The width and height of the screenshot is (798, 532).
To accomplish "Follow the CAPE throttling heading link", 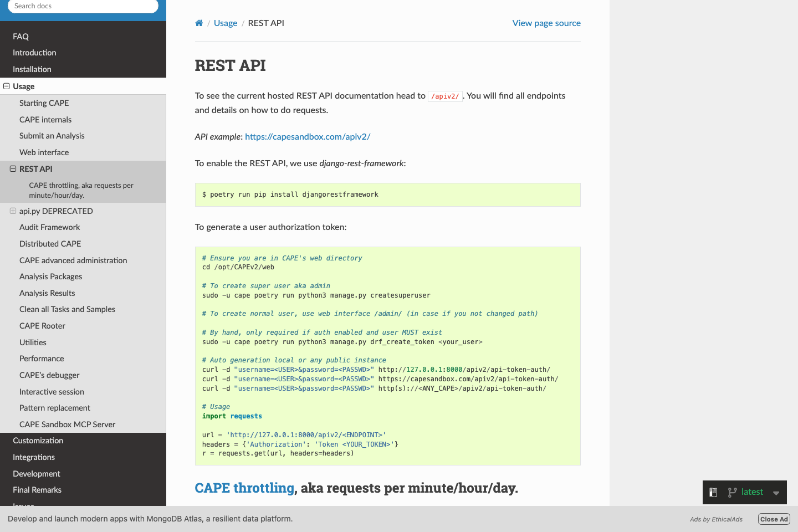I will (x=244, y=488).
